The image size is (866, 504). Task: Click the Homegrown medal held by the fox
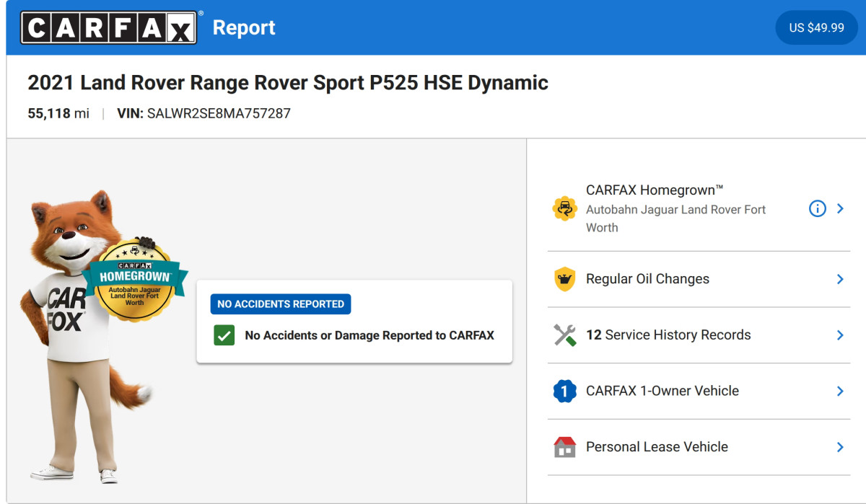(134, 280)
